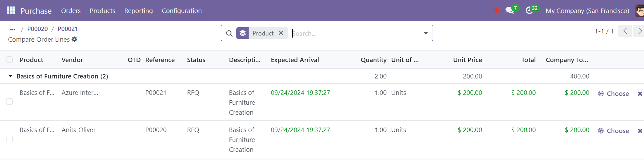Screen dimensions: 644x160
Task: Choose the Azure Inter... order line
Action: (x=614, y=93)
